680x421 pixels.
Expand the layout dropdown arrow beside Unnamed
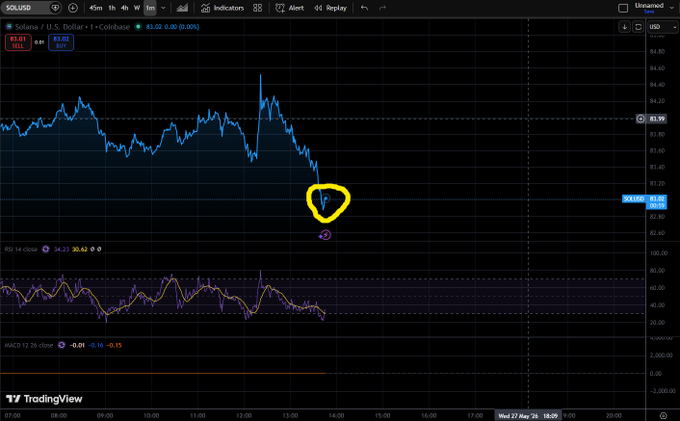(672, 8)
